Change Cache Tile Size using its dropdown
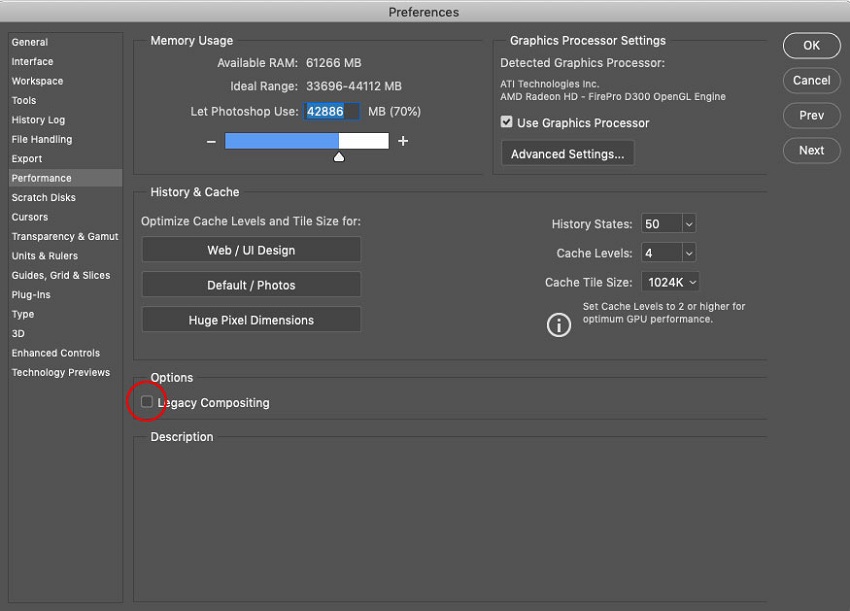The image size is (850, 611). pos(670,282)
